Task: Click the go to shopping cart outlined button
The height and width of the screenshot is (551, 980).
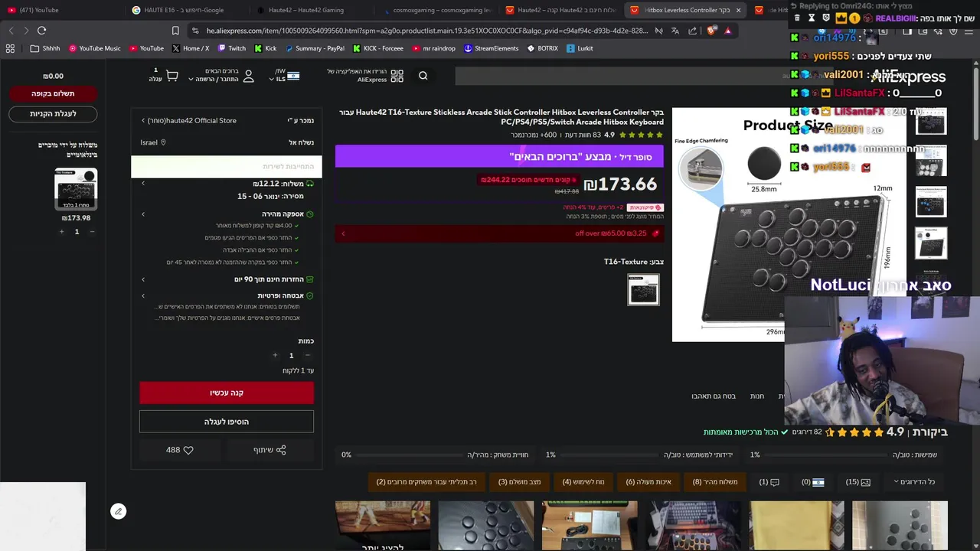Action: click(x=53, y=113)
